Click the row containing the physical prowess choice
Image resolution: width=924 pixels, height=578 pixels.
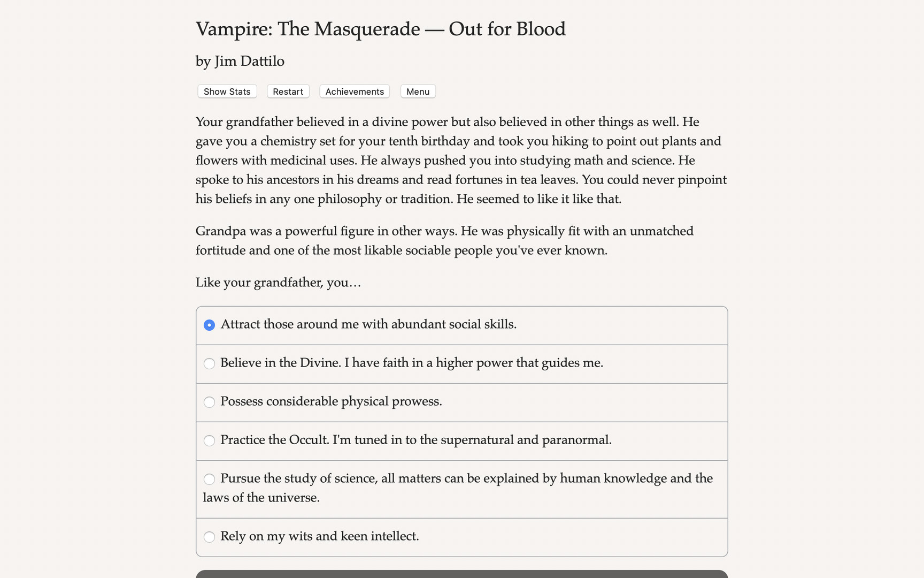coord(461,402)
